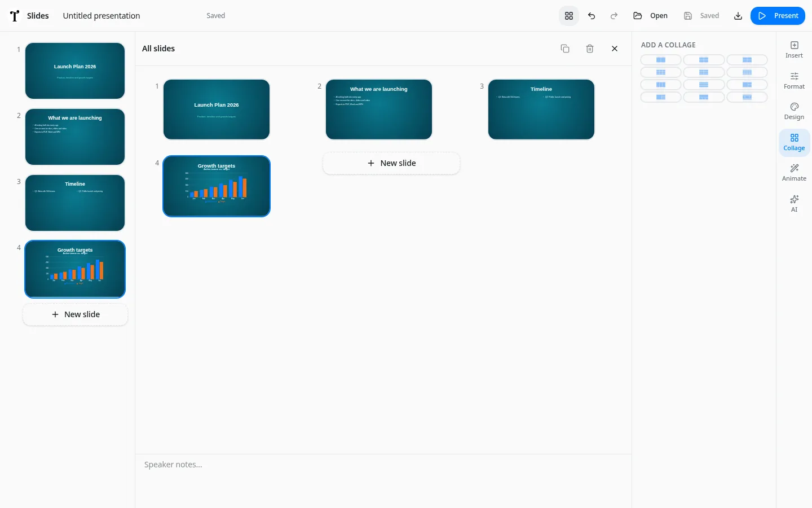Click into the Speaker notes field

pos(383,465)
